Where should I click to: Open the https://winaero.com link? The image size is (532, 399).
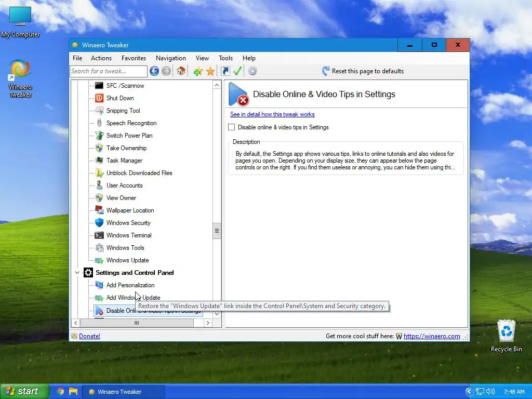point(432,336)
